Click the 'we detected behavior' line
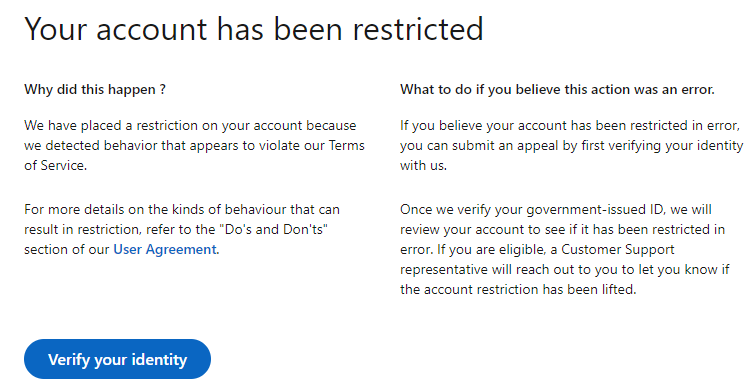This screenshot has height=390, width=752. 194,145
